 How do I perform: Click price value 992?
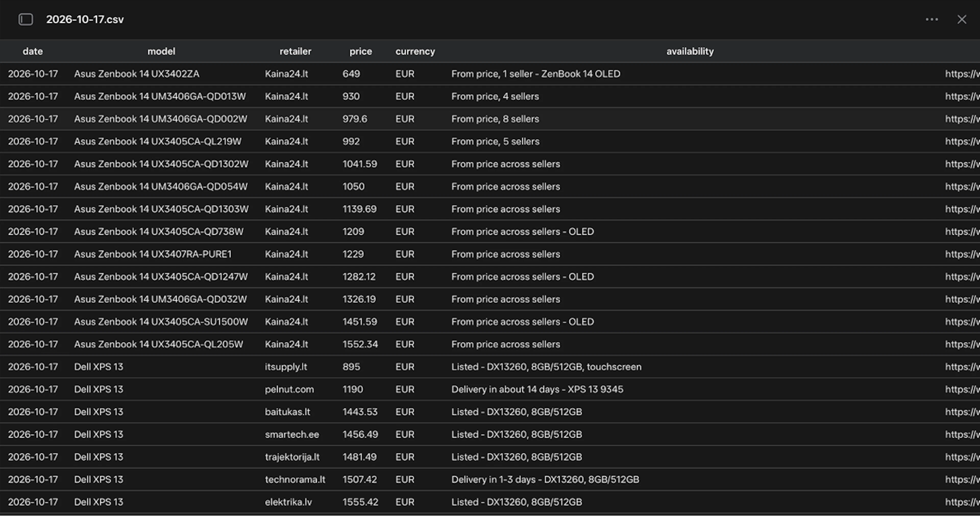tap(351, 141)
